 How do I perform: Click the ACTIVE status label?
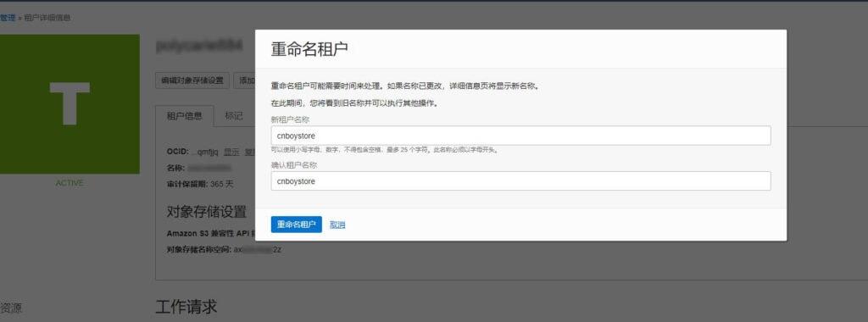pos(70,183)
